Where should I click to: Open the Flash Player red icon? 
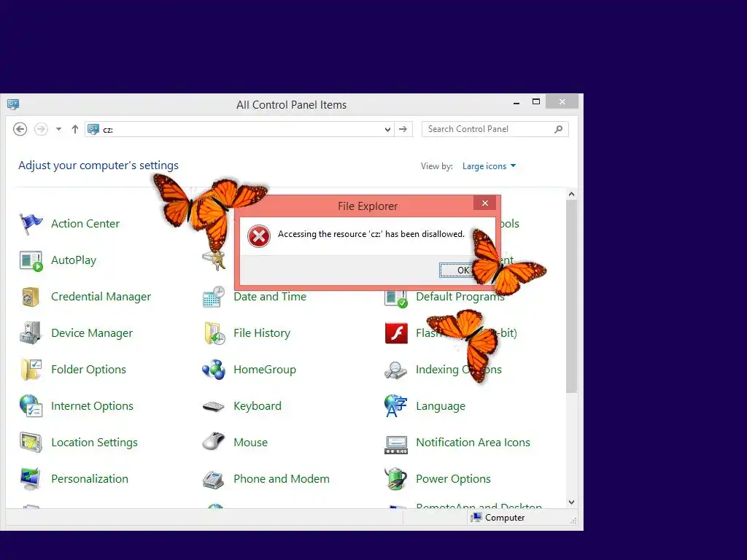click(396, 333)
